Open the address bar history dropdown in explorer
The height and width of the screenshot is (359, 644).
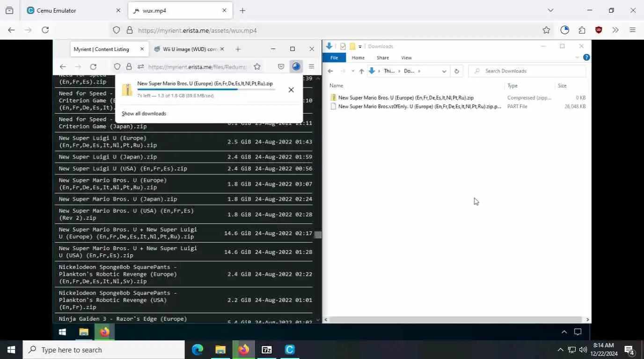tap(444, 71)
